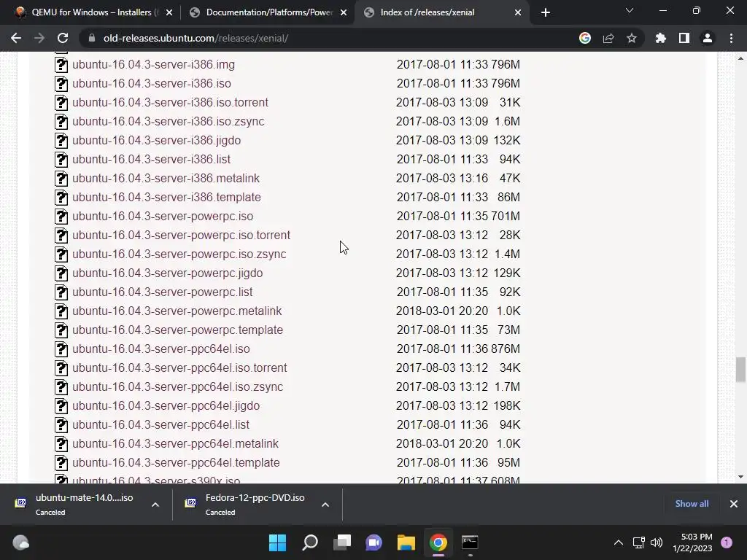Open volume control in system tray
747x560 pixels.
point(657,542)
